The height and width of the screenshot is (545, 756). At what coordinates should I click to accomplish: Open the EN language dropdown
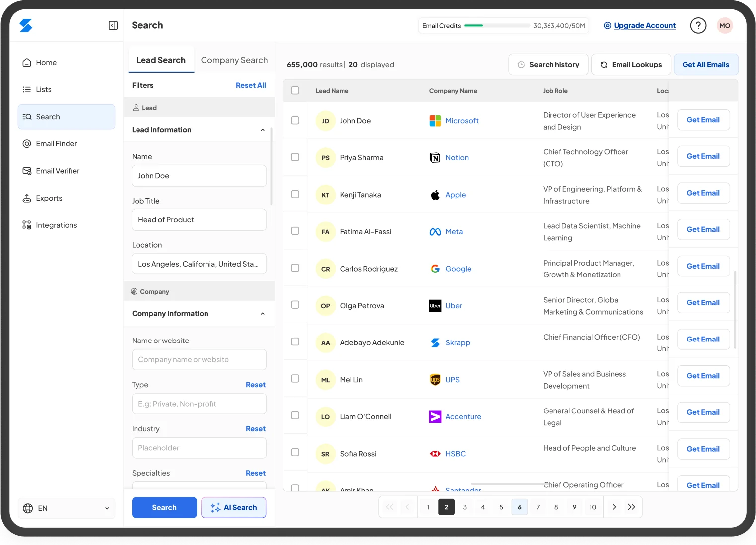click(67, 508)
